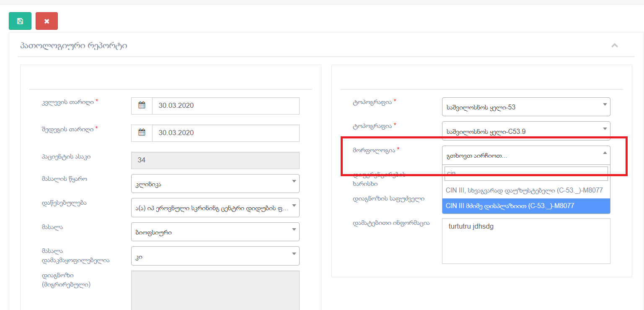Open ტოპოგრაფია dropdown with საშვილოსნოს ყელი-53
644x310 pixels.
[x=526, y=107]
